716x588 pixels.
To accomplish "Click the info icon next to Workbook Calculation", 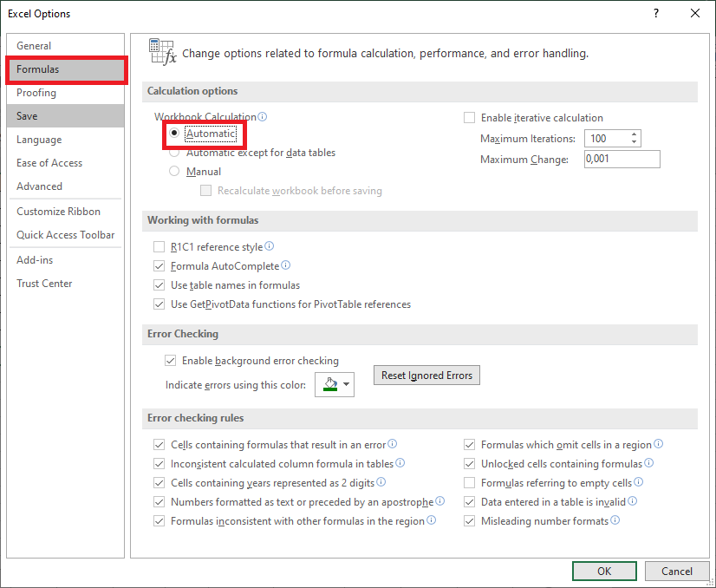I will pos(263,116).
